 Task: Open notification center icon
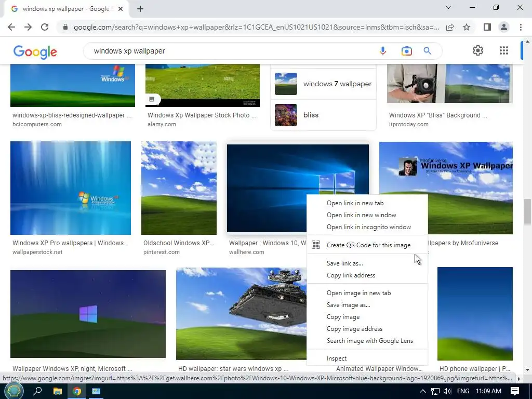coord(515,391)
